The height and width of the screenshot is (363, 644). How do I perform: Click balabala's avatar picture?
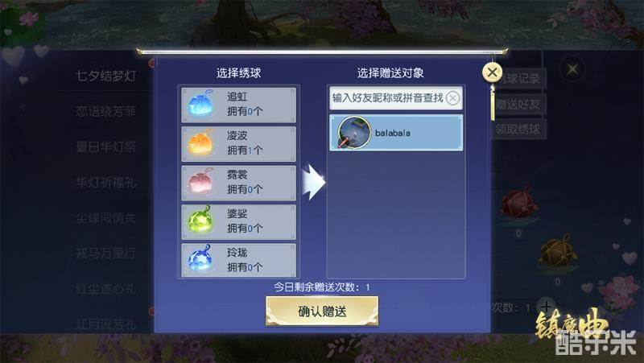click(354, 133)
